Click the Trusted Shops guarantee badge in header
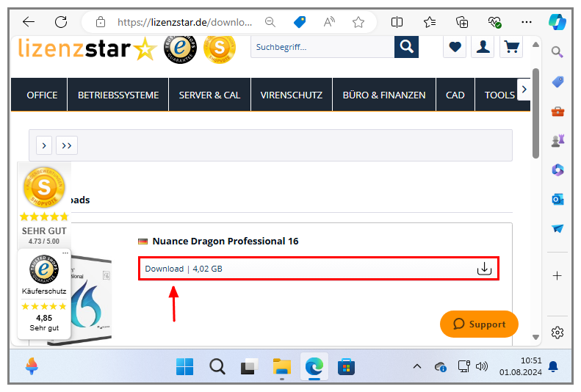This screenshot has height=392, width=581. pos(181,48)
